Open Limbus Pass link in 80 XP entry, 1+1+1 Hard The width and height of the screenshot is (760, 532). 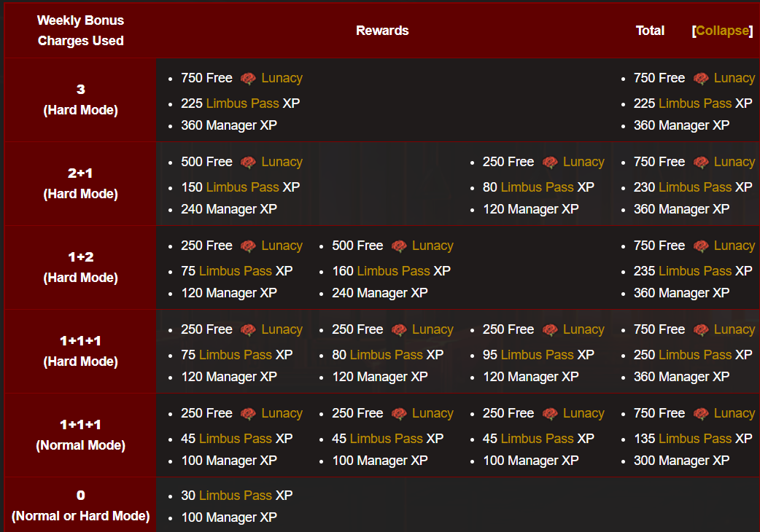click(387, 354)
